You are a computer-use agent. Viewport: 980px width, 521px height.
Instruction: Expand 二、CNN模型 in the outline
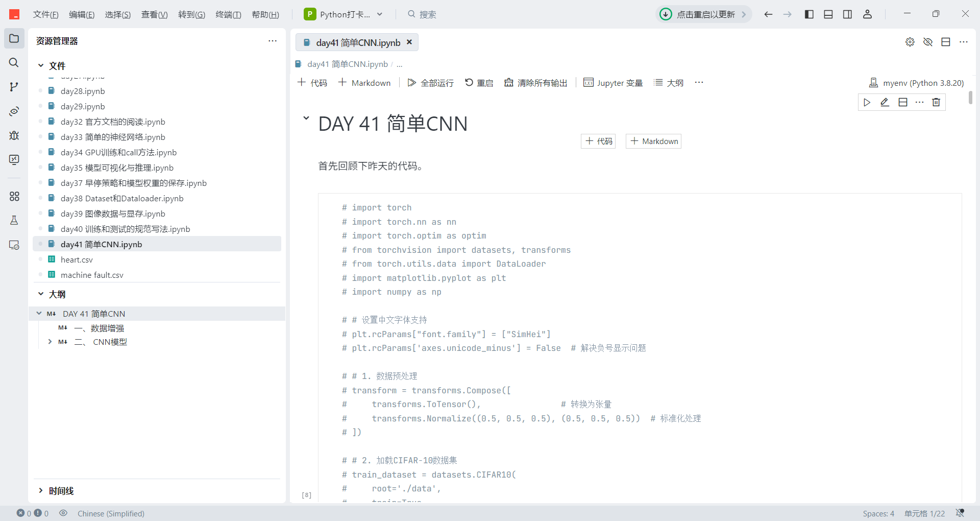[50, 342]
